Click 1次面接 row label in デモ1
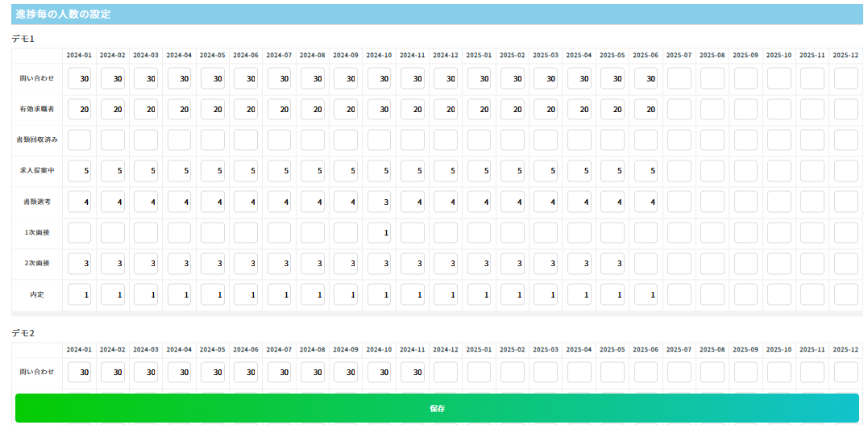868x425 pixels. tap(36, 233)
